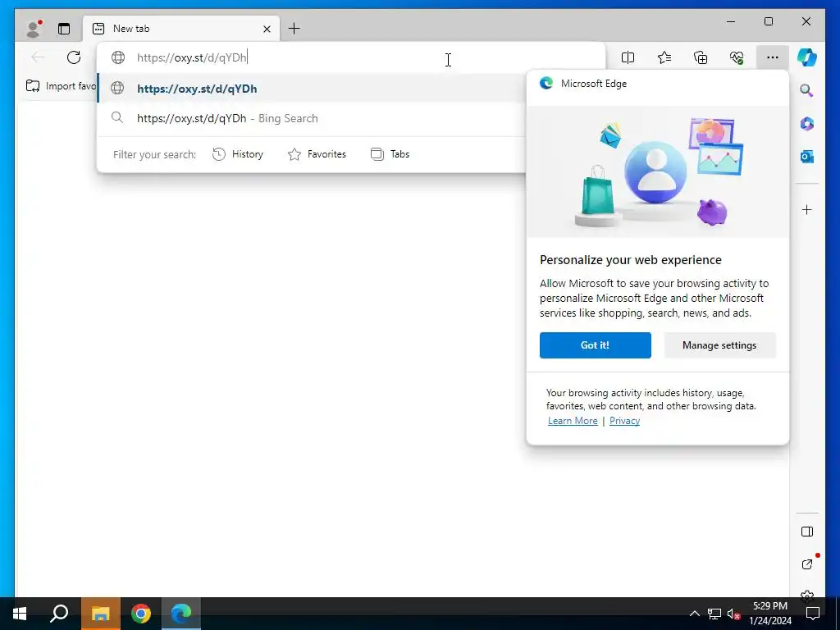Show hidden system tray icons
840x630 pixels.
(694, 614)
